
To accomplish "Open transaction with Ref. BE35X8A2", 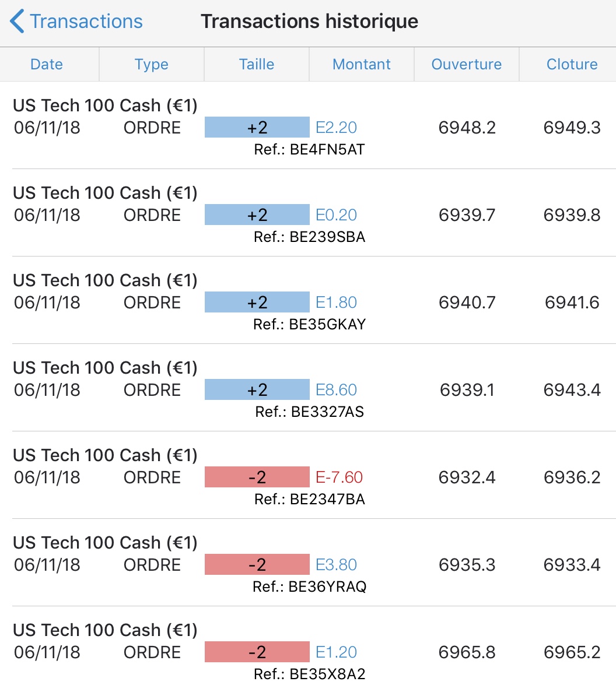I will pyautogui.click(x=309, y=674).
